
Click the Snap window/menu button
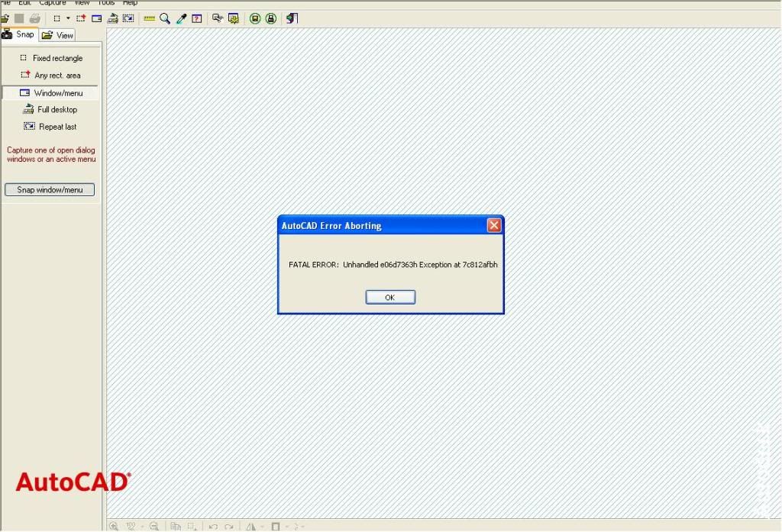50,189
